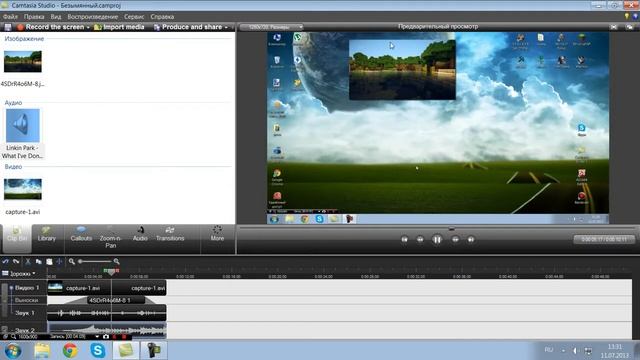Jump to previous clip in preview
This screenshot has height=360, width=640.
pos(404,240)
